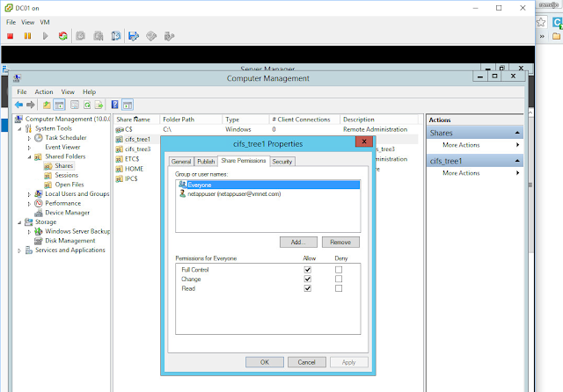Expand the Task Scheduler node
This screenshot has height=392, width=563.
29,138
